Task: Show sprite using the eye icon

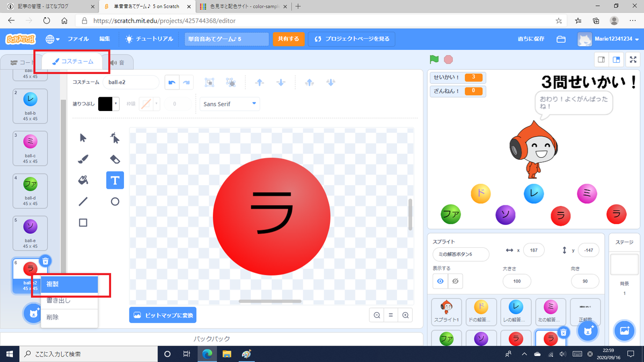Action: [441, 281]
